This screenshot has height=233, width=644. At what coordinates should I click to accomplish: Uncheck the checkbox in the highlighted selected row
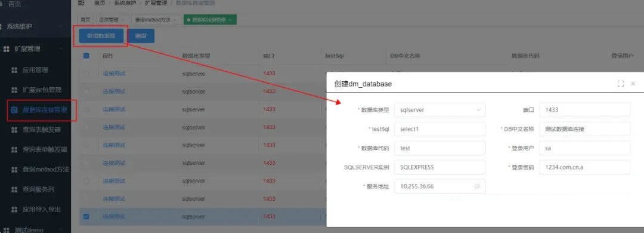click(86, 216)
